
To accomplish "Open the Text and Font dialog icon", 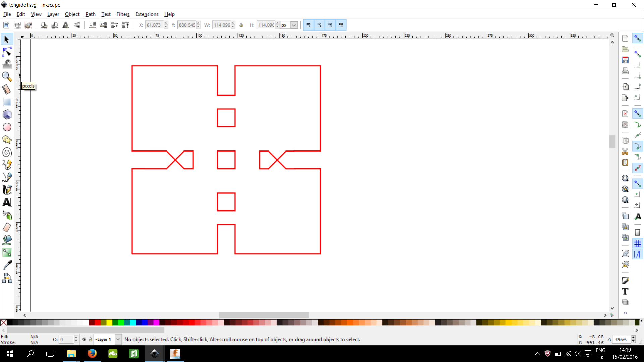I will (x=625, y=291).
